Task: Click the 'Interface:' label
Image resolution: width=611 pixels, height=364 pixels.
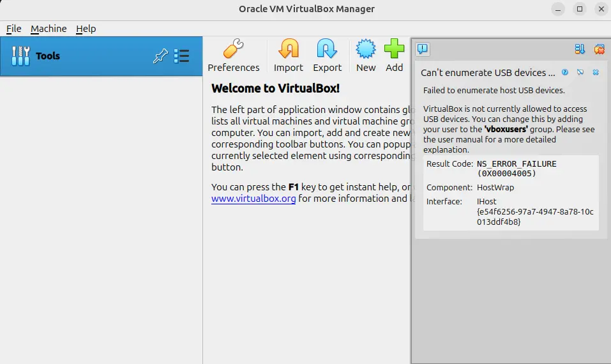Action: (x=444, y=202)
